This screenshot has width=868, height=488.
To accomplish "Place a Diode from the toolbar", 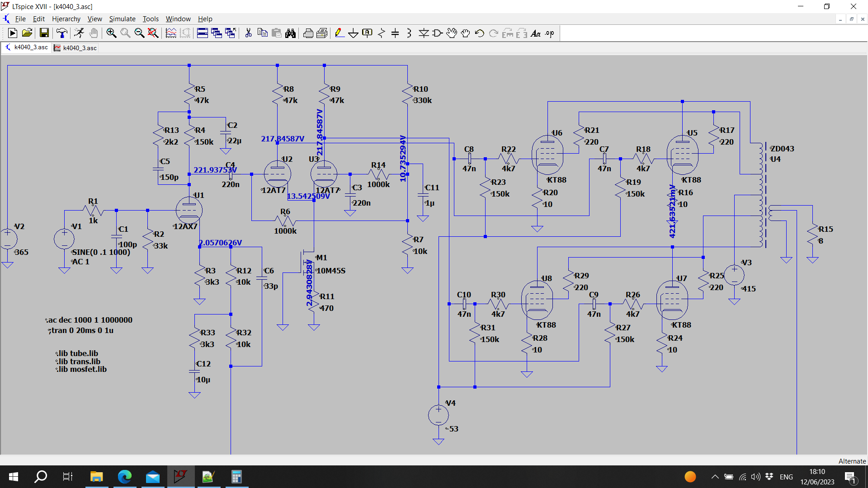I will point(424,33).
